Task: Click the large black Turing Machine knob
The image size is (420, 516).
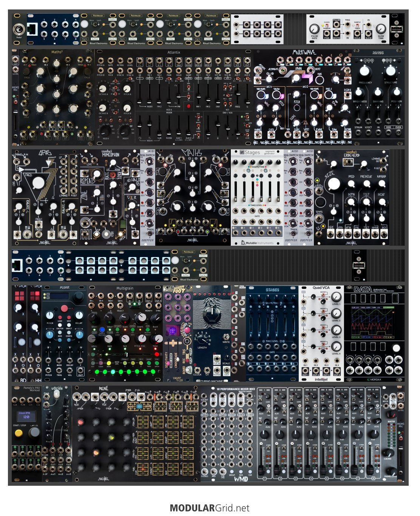Action: point(212,314)
